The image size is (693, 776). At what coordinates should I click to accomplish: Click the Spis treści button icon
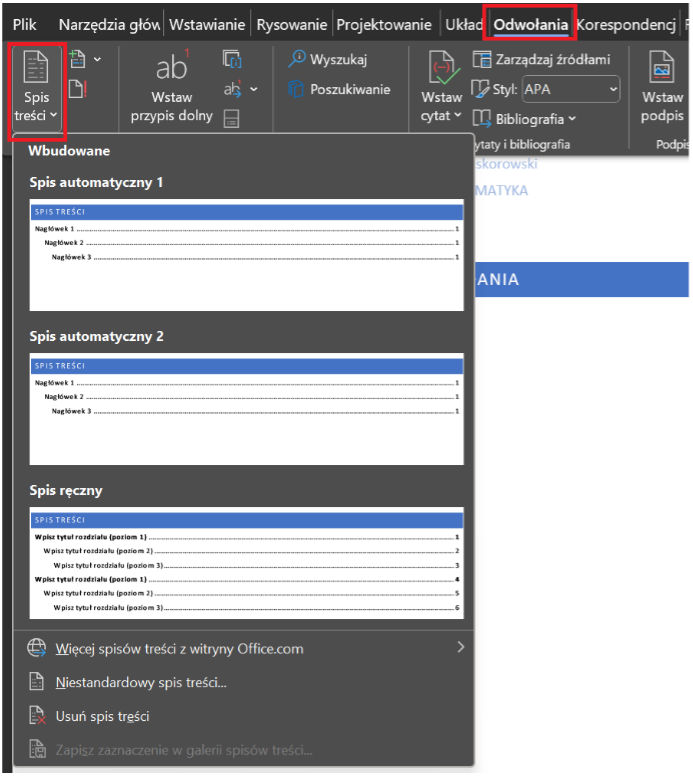36,69
